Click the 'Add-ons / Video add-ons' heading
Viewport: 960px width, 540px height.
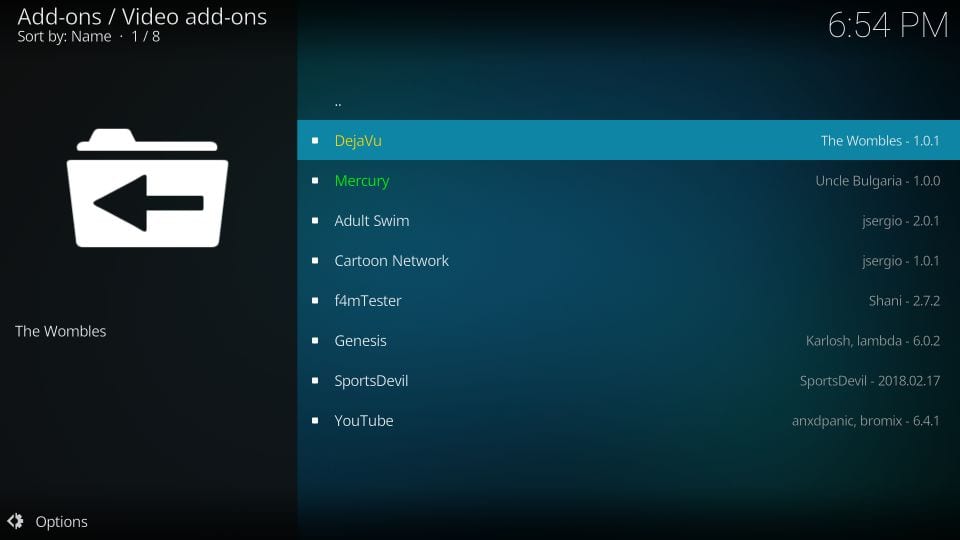(142, 17)
